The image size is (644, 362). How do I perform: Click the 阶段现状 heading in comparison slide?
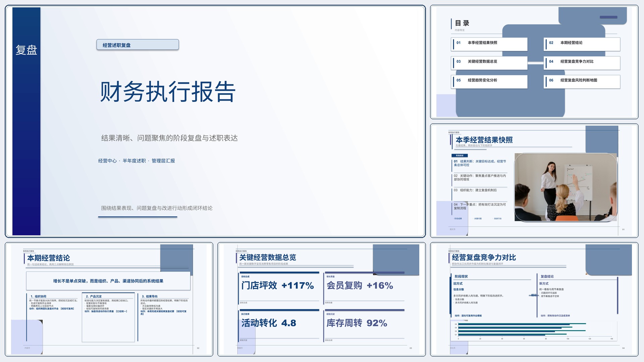tap(461, 277)
